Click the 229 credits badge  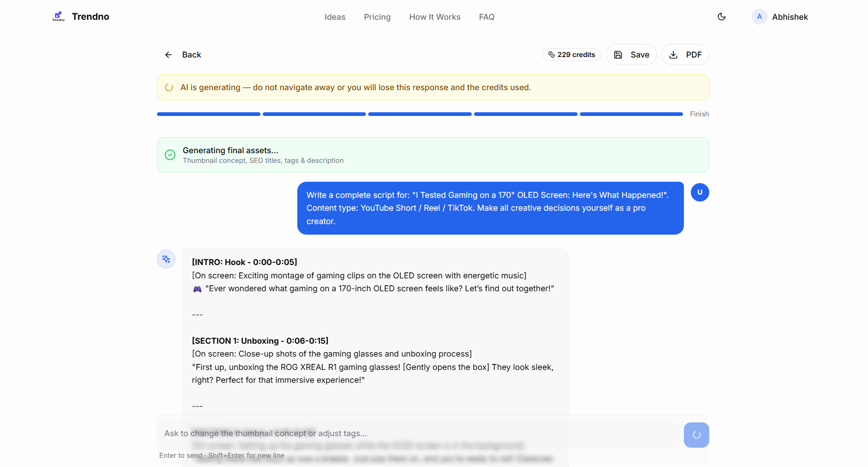tap(572, 55)
